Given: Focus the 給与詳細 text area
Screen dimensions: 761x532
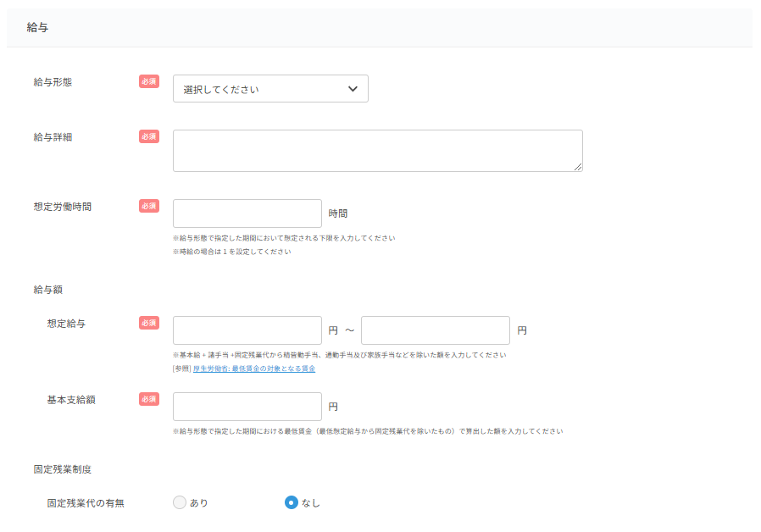Looking at the screenshot, I should [x=377, y=151].
